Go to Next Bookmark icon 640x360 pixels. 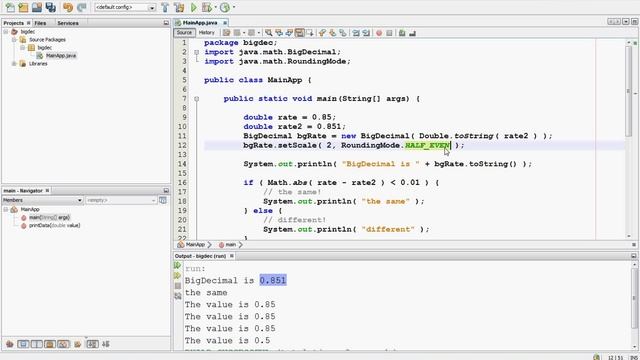point(333,33)
